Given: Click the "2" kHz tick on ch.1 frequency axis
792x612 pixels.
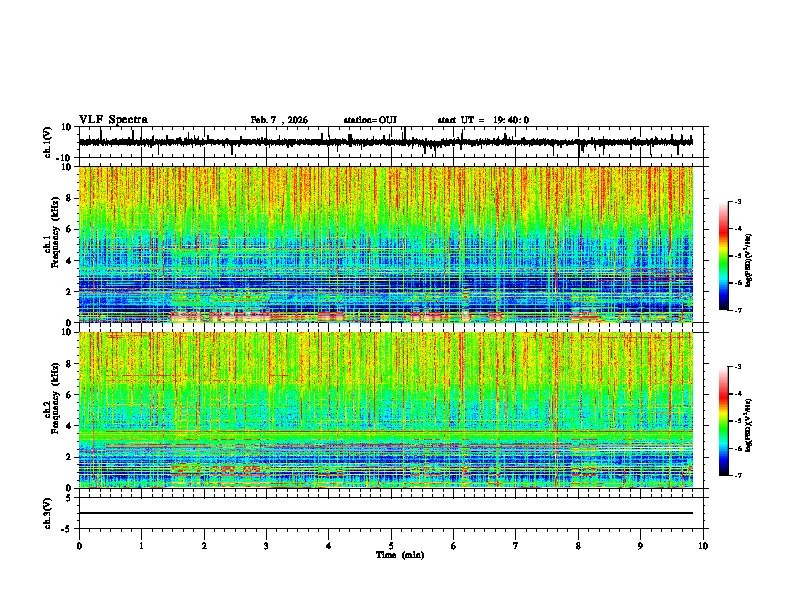Looking at the screenshot, I should click(x=70, y=292).
